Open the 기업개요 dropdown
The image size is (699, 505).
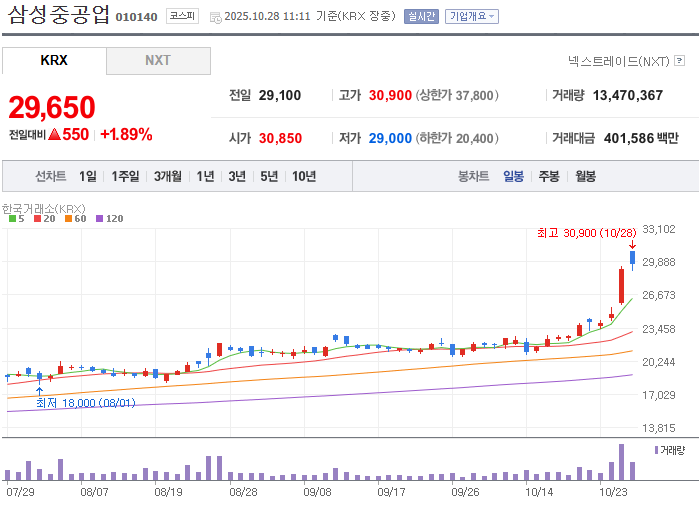pyautogui.click(x=472, y=16)
